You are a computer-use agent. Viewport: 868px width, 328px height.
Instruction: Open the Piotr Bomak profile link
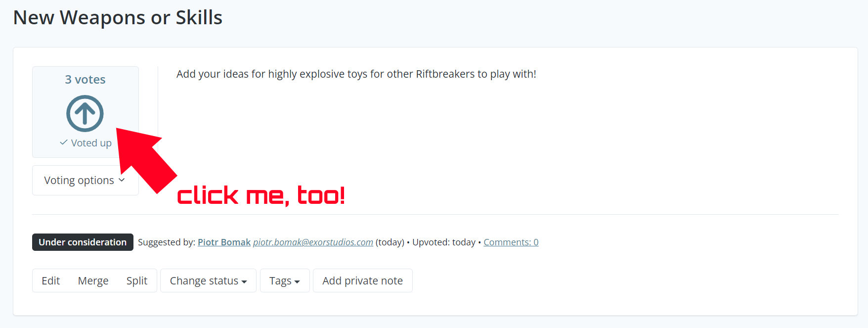[x=224, y=242]
